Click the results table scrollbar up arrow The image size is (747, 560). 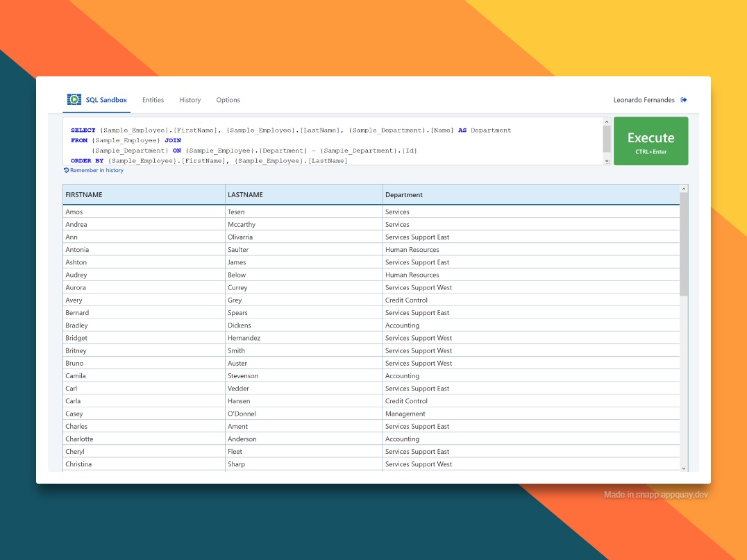click(682, 187)
